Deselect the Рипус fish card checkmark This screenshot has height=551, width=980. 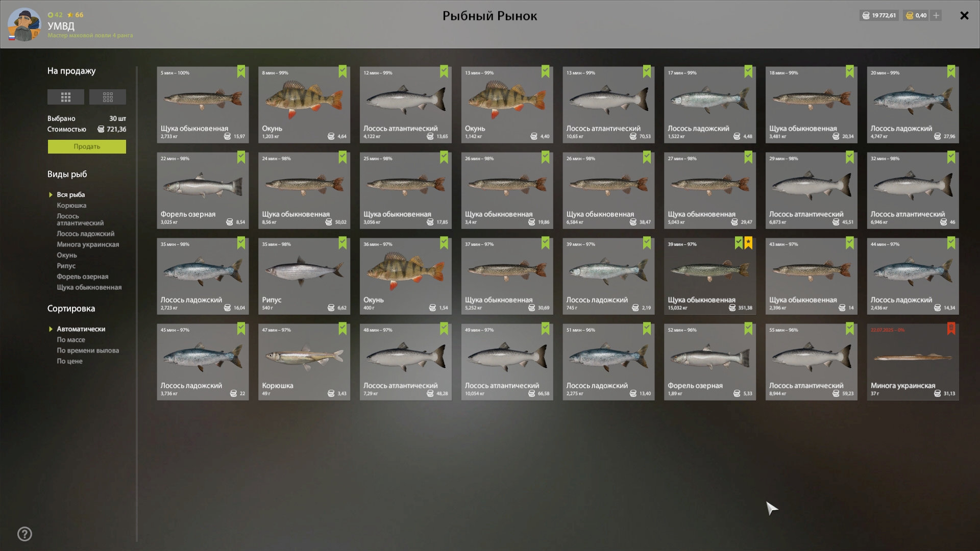click(342, 243)
